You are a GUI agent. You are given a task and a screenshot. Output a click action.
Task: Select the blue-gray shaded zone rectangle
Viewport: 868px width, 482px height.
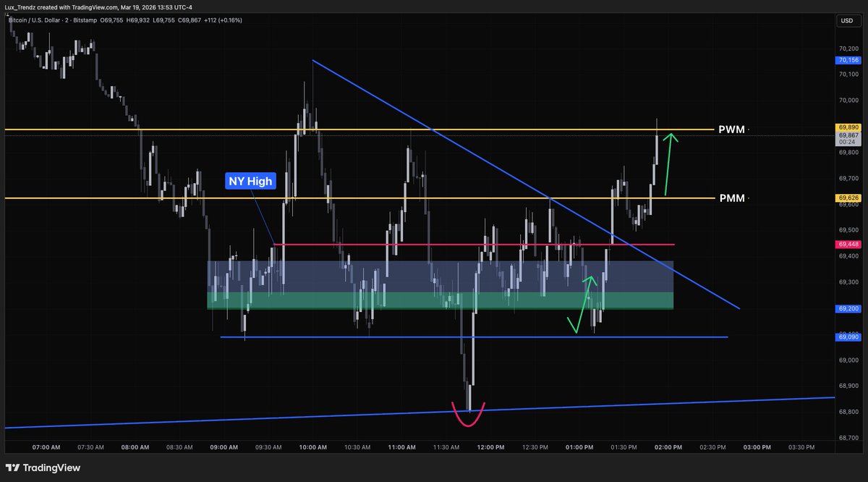coord(440,276)
